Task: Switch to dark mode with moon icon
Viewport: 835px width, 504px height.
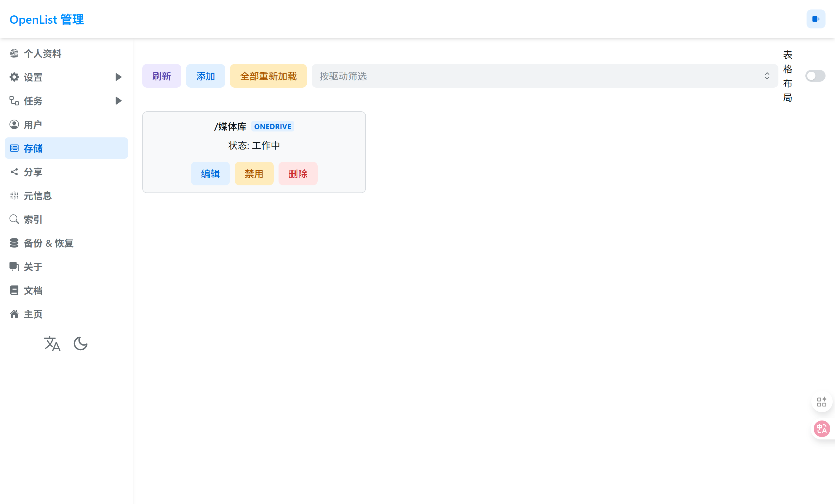Action: coord(80,344)
